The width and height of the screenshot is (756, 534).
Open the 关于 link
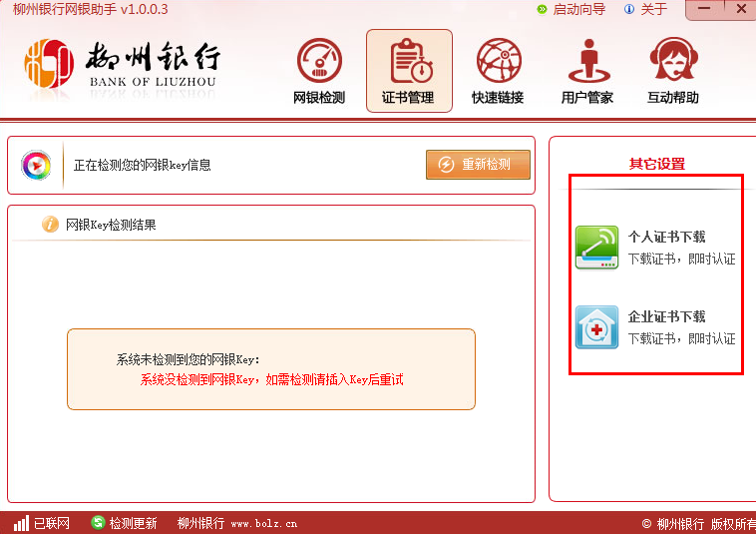pyautogui.click(x=654, y=9)
